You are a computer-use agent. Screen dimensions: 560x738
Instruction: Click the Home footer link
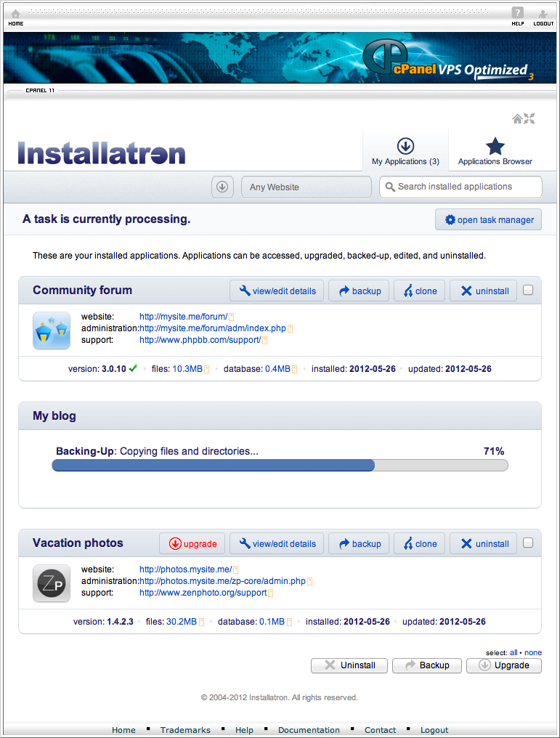coord(123,730)
